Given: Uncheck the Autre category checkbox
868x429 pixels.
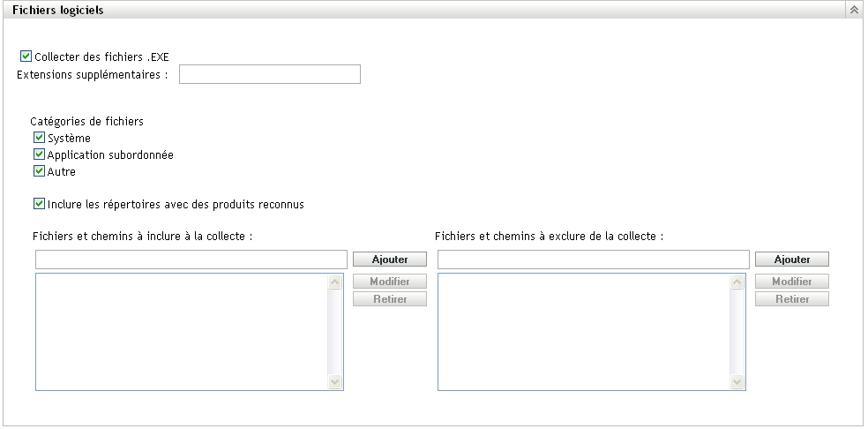Looking at the screenshot, I should click(39, 170).
